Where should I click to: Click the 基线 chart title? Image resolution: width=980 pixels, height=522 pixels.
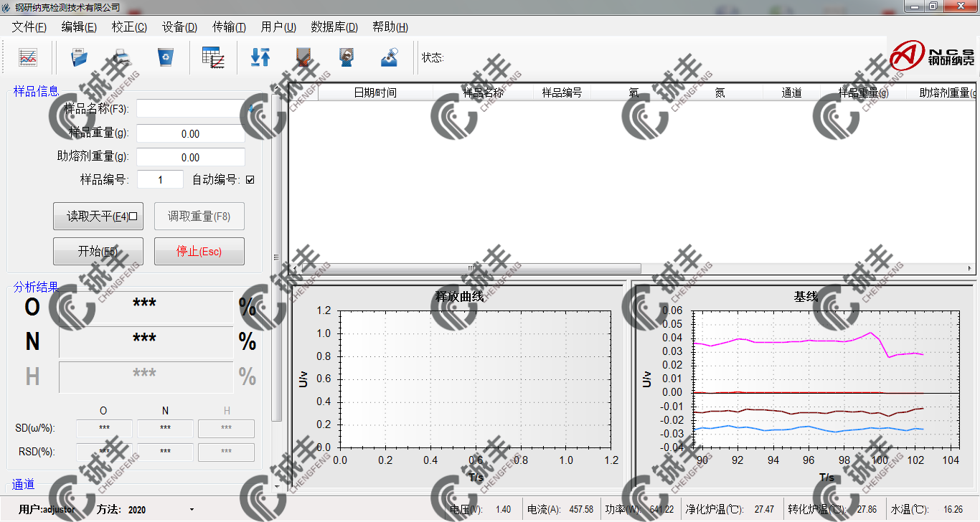(x=806, y=296)
